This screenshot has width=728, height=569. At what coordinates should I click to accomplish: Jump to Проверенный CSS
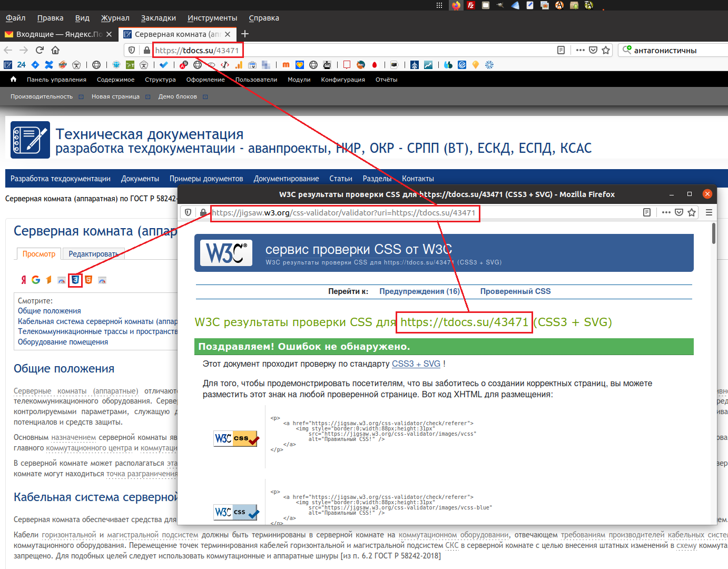(x=515, y=291)
